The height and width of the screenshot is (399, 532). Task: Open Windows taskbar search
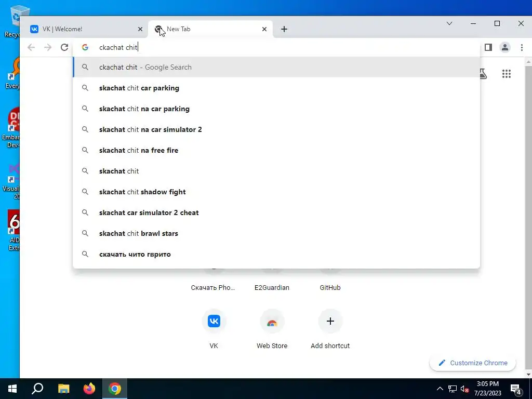37,389
